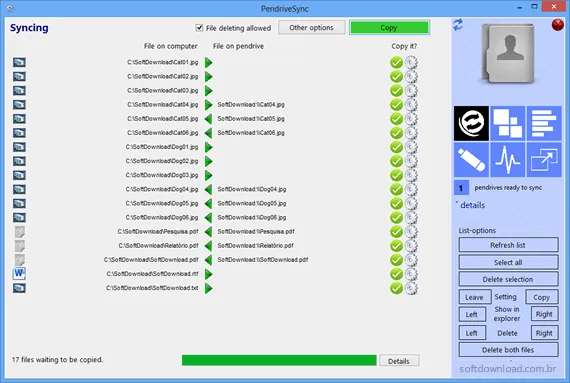Click the gear icon for Cat04.jpg row
The image size is (570, 383).
coord(411,105)
